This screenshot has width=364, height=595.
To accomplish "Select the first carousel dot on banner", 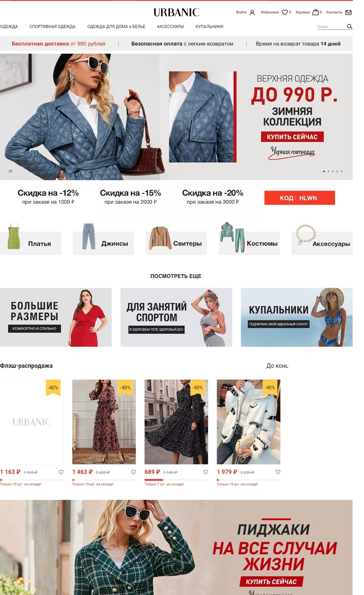I will 324,172.
